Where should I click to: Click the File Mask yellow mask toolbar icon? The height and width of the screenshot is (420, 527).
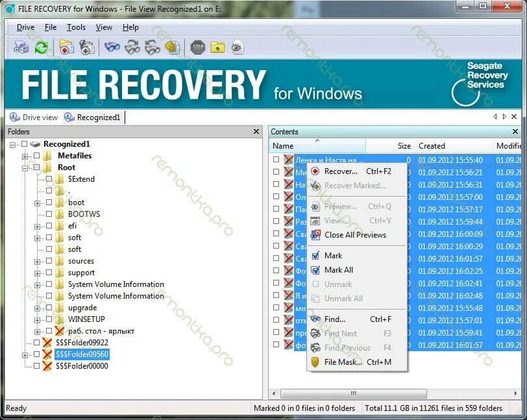173,47
